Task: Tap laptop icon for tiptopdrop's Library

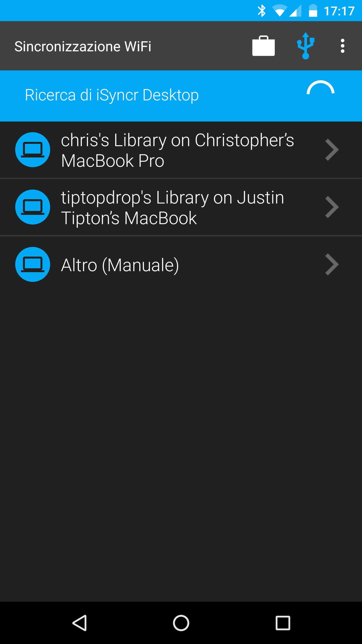Action: [x=33, y=207]
